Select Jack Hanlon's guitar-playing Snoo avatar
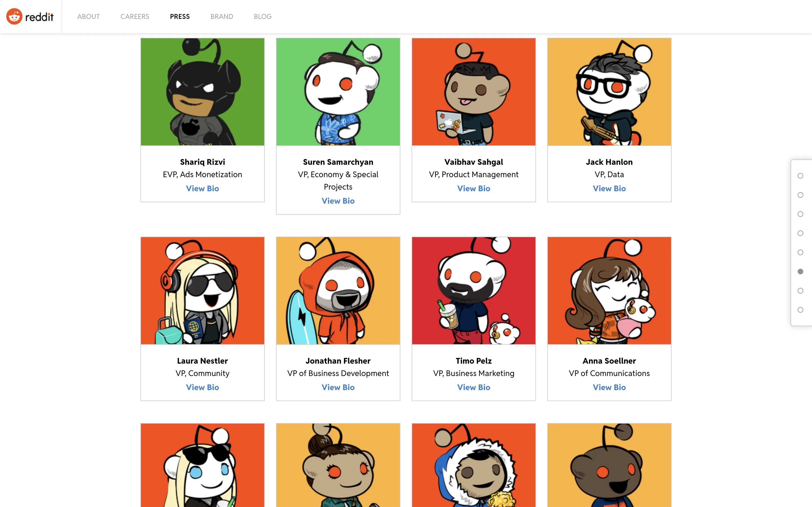The width and height of the screenshot is (812, 507). (609, 92)
